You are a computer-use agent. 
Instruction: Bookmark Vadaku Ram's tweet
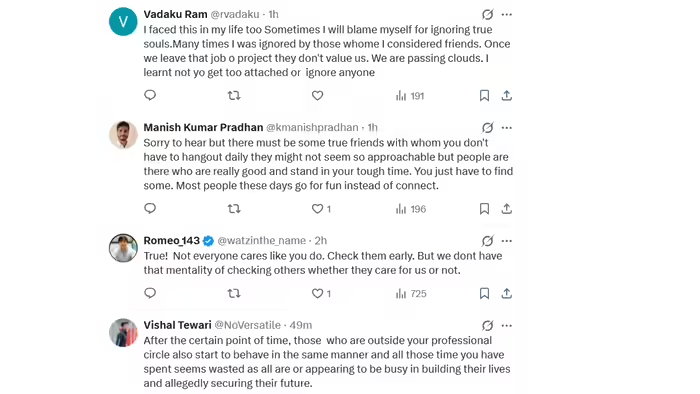click(x=484, y=95)
